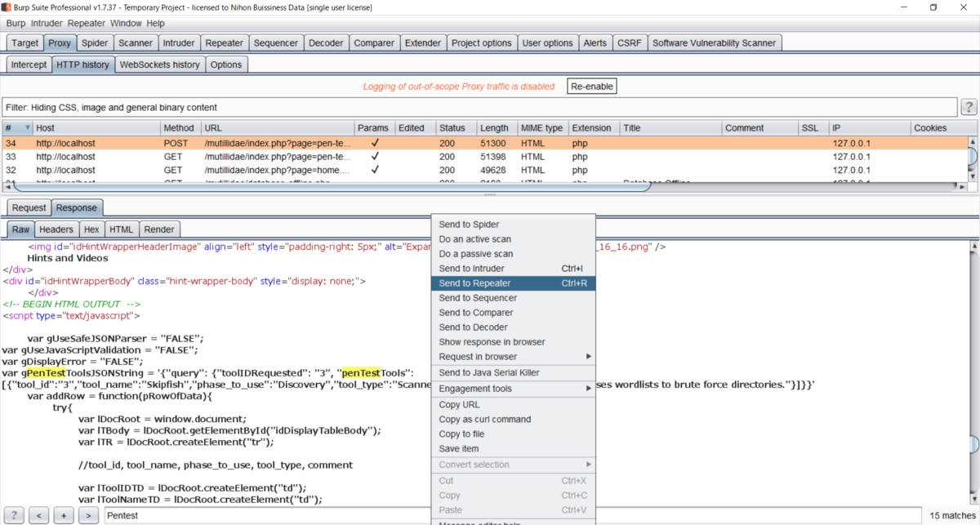
Task: Select Save item menu entry
Action: (514, 449)
